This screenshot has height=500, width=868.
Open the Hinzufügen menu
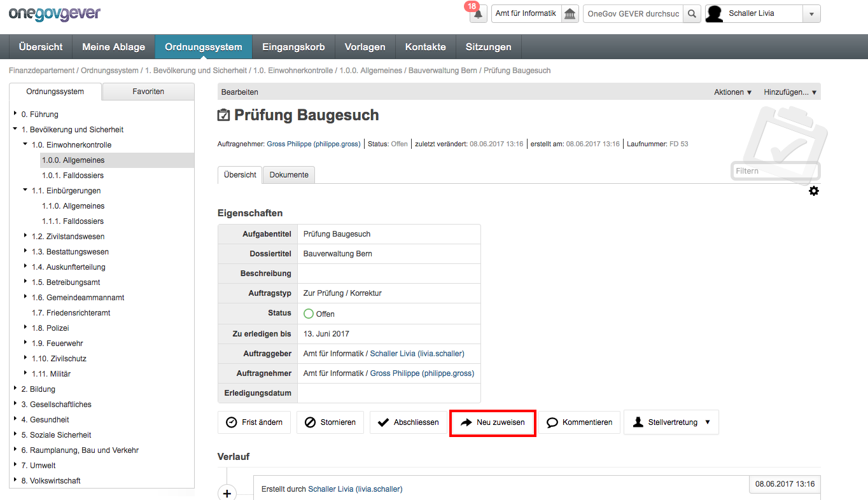tap(790, 92)
